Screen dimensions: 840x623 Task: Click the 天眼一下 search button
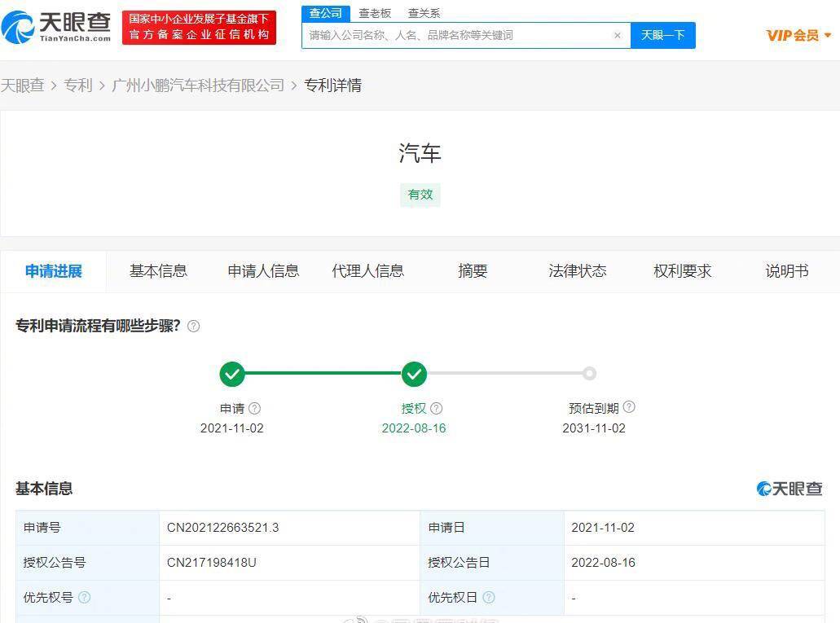tap(663, 35)
